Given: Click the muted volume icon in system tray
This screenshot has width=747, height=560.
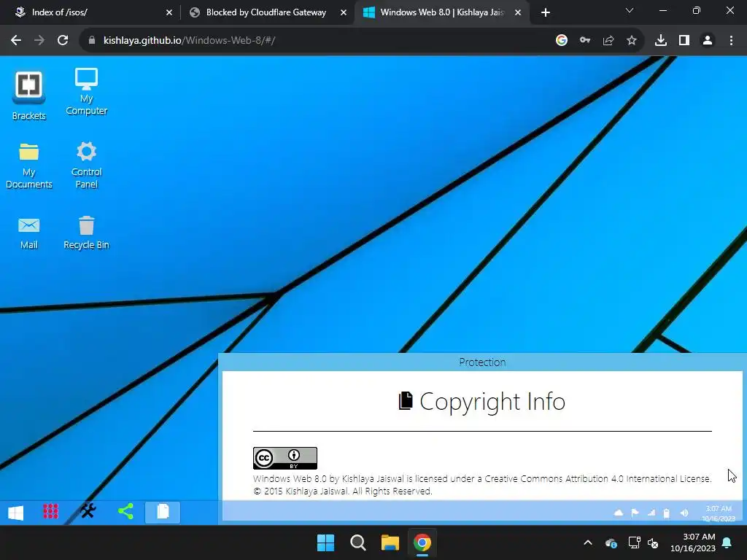Looking at the screenshot, I should click(x=653, y=542).
